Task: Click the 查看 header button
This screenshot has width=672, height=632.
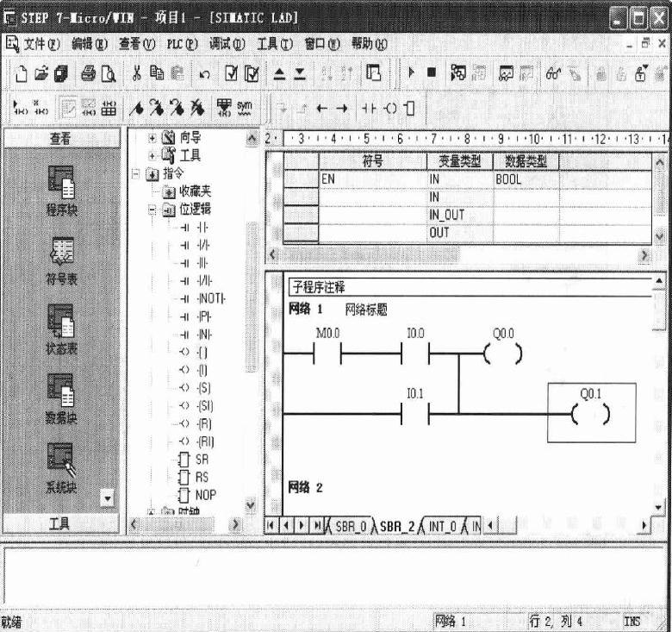Action: coord(61,138)
